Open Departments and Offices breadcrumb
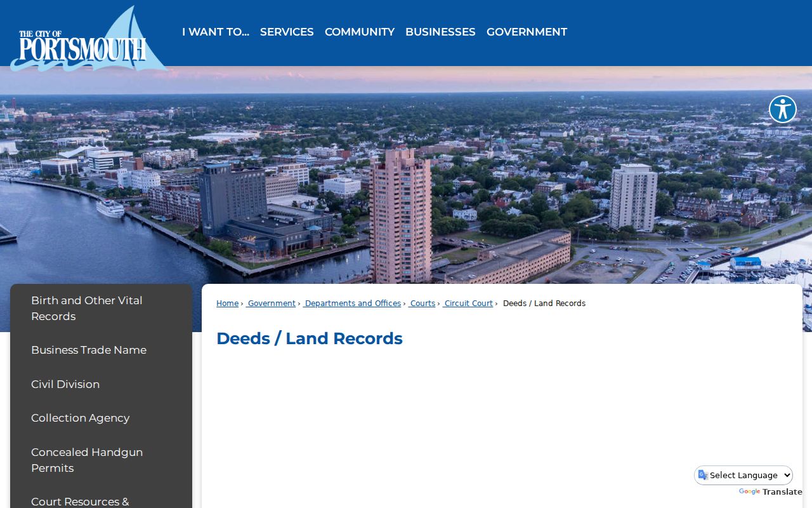The width and height of the screenshot is (812, 508). coord(352,304)
